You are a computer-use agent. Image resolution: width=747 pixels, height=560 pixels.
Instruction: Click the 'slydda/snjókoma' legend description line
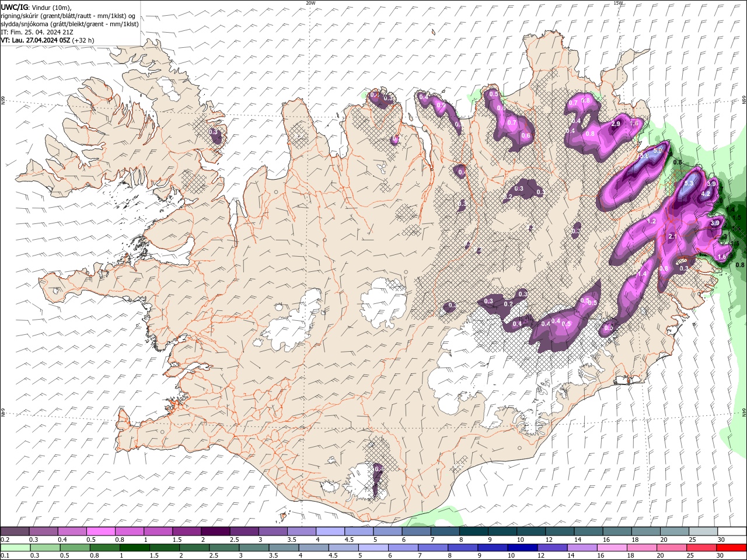pos(70,24)
